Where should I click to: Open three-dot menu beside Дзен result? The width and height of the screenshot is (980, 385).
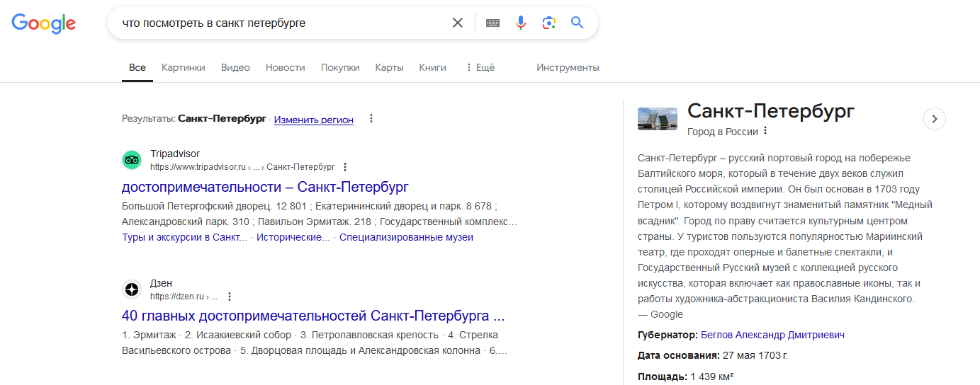tap(229, 297)
